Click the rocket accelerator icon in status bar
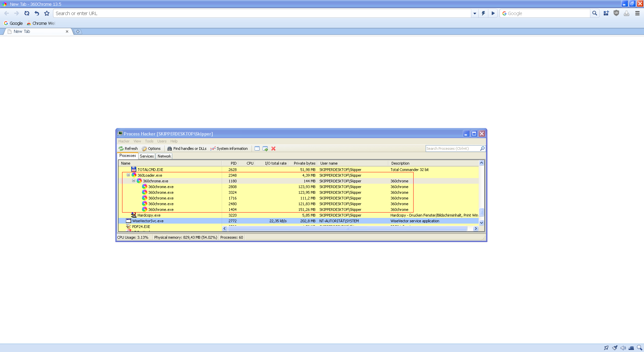The height and width of the screenshot is (352, 644). [x=606, y=348]
